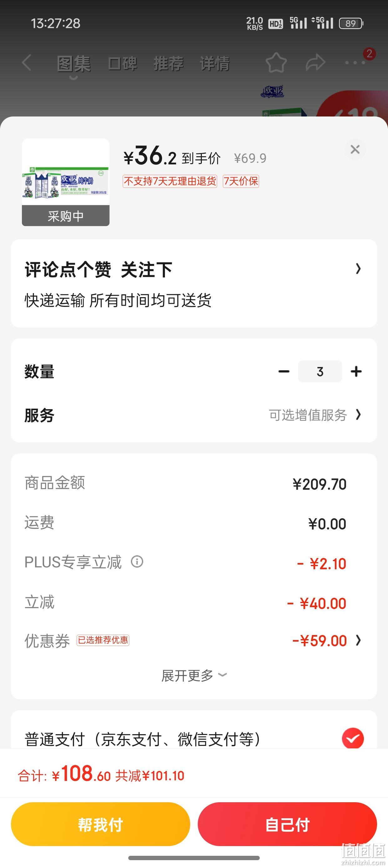Open coupon selection -¥59.00 chevron

point(358,640)
